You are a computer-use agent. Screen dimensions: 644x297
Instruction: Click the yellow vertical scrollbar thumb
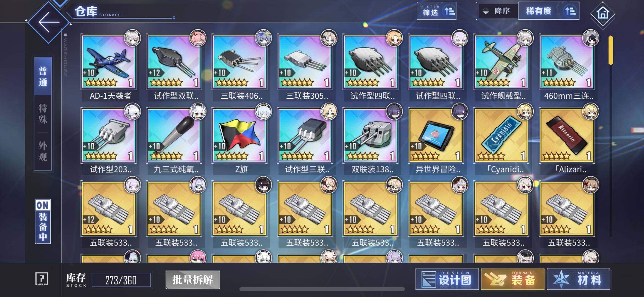point(611,50)
